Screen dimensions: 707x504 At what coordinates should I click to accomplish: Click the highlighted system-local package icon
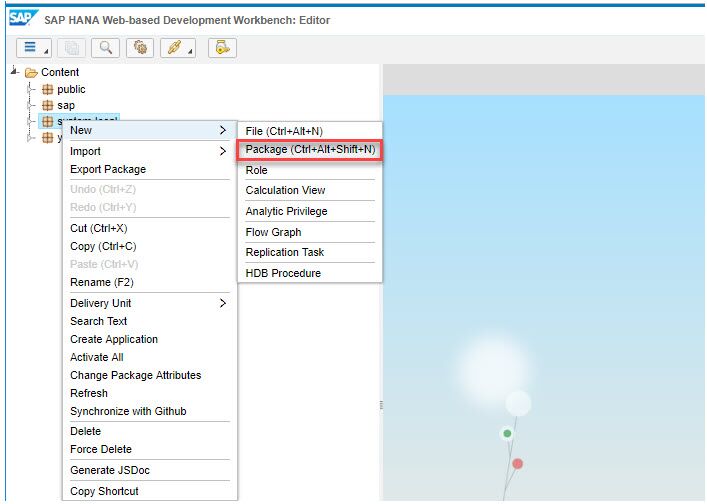(x=47, y=121)
